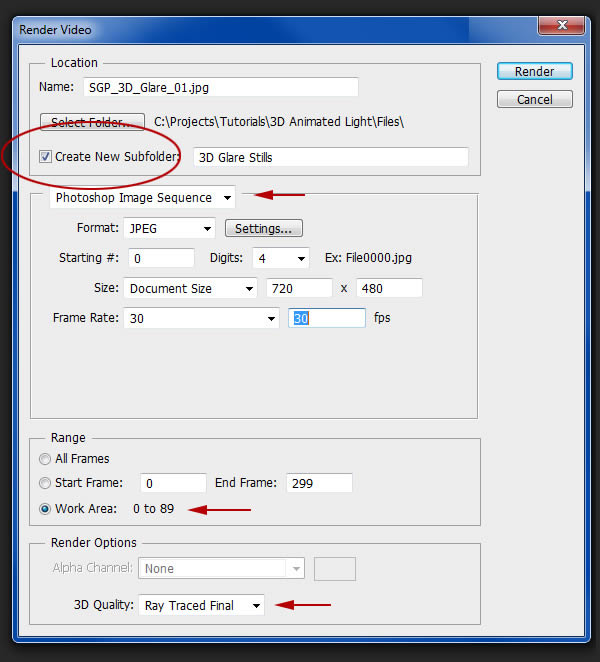Open the Frame Rate dropdown
Image resolution: width=600 pixels, height=662 pixels.
click(x=201, y=318)
